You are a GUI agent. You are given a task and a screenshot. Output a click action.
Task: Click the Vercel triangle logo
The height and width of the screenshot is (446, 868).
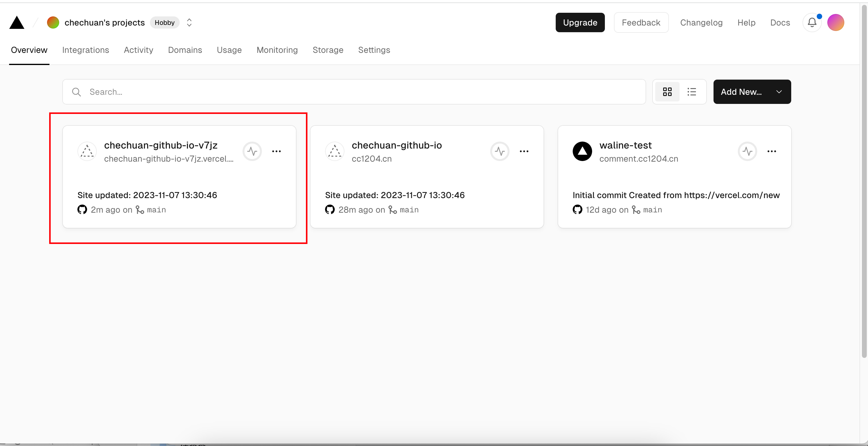coord(16,22)
